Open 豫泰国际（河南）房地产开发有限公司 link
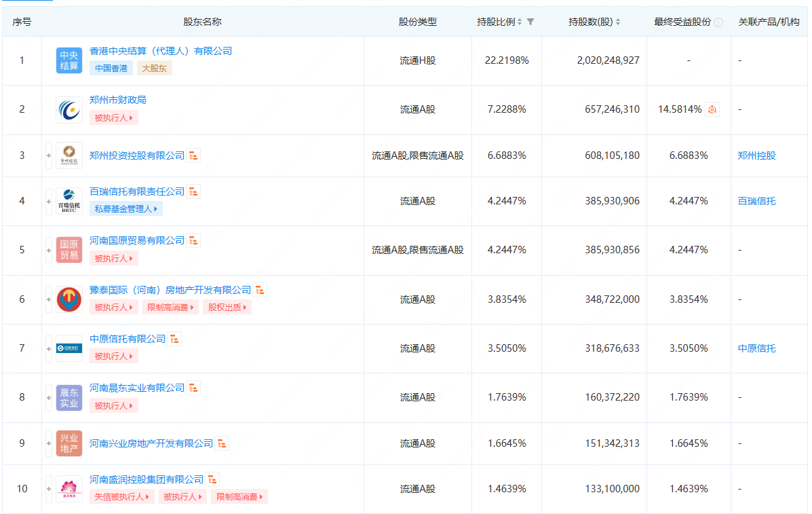 click(170, 290)
